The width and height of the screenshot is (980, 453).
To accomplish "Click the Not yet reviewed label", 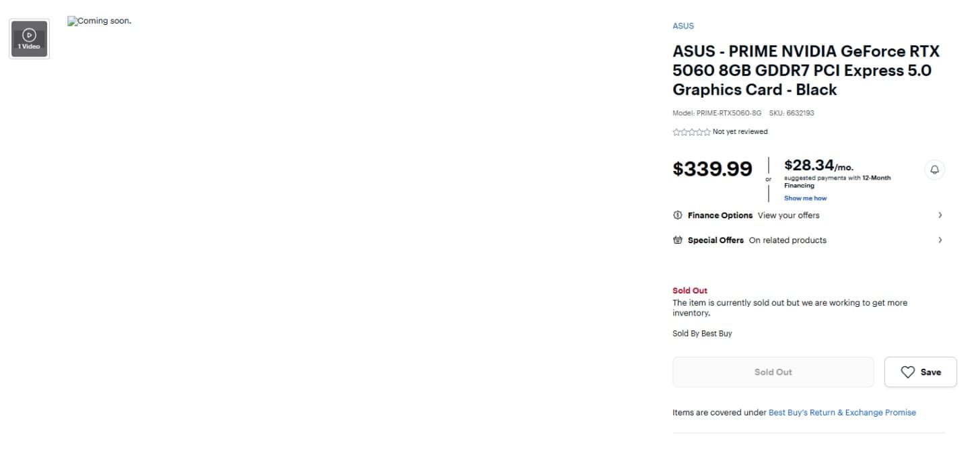I will tap(740, 132).
